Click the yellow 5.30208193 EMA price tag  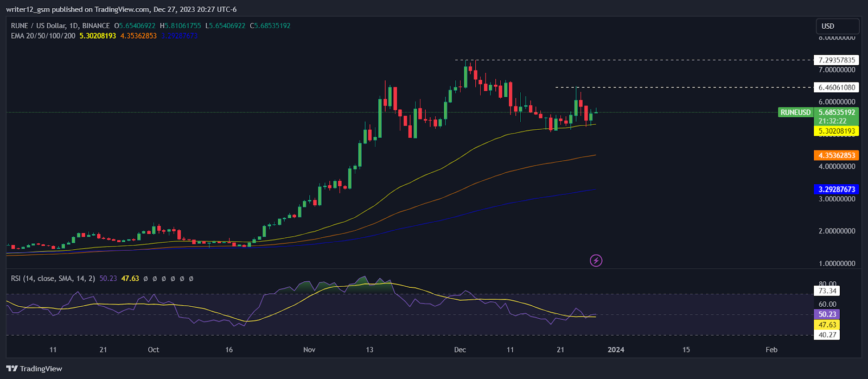(837, 131)
